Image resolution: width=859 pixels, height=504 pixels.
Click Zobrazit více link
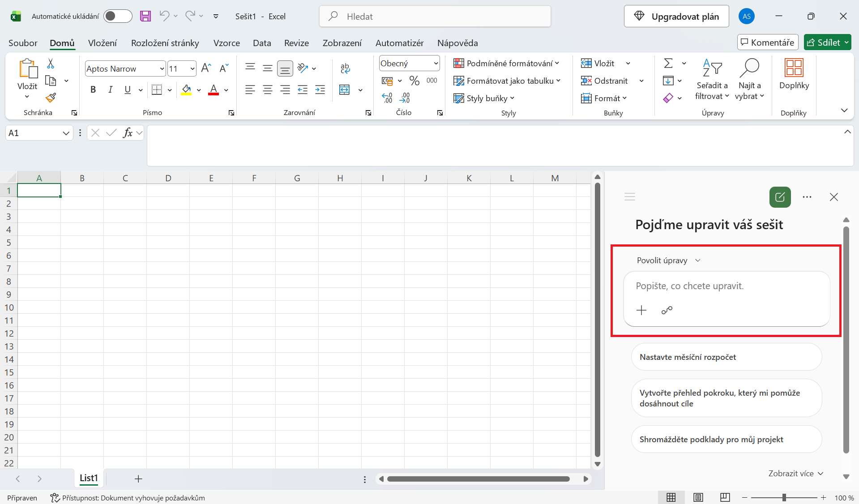pyautogui.click(x=796, y=474)
